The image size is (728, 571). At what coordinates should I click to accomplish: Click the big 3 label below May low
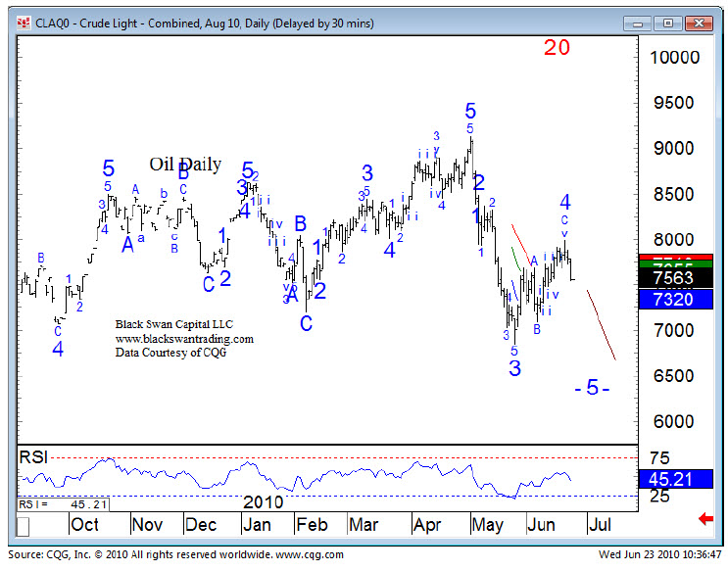coord(515,368)
